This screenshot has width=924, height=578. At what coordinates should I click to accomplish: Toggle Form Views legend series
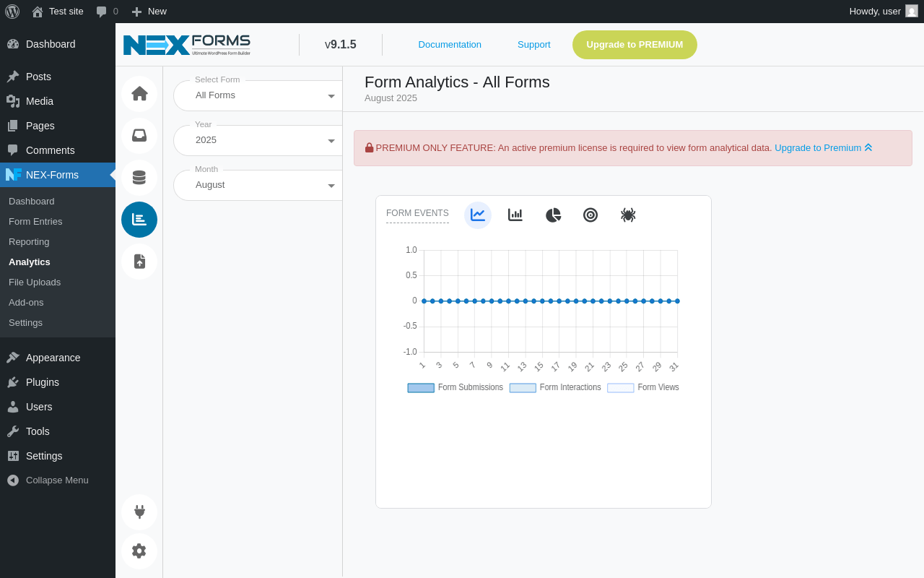[643, 388]
